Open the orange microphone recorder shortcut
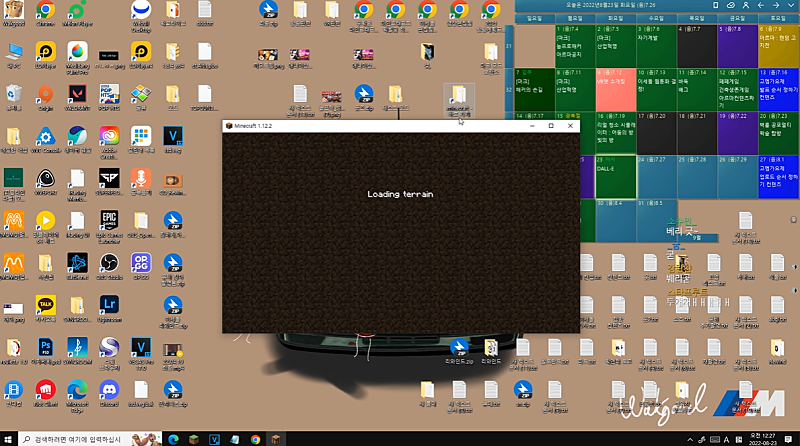Image resolution: width=800 pixels, height=446 pixels. point(141,182)
